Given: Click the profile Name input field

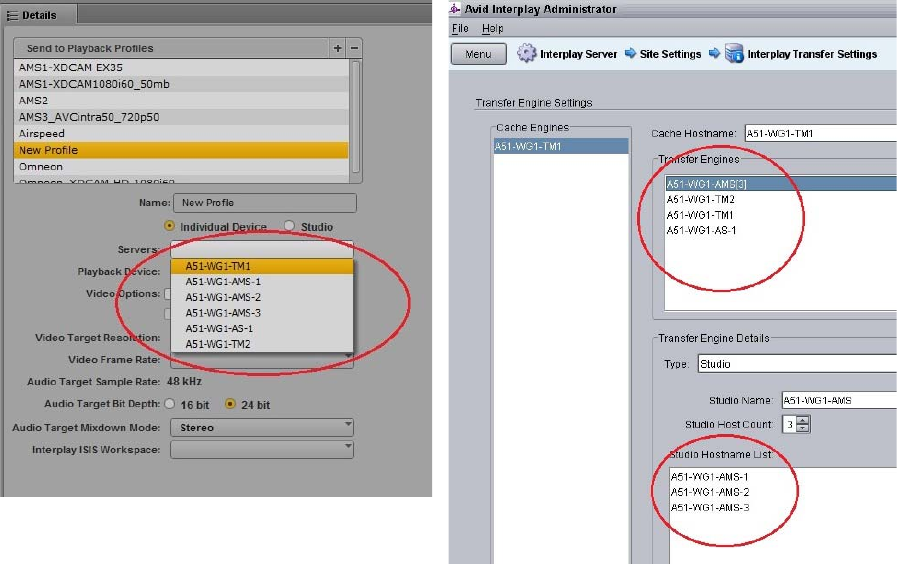Looking at the screenshot, I should [264, 202].
